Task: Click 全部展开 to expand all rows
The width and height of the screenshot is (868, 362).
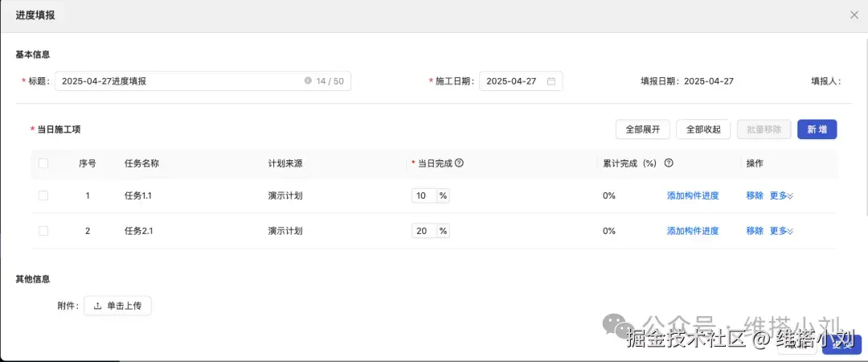Action: tap(642, 130)
